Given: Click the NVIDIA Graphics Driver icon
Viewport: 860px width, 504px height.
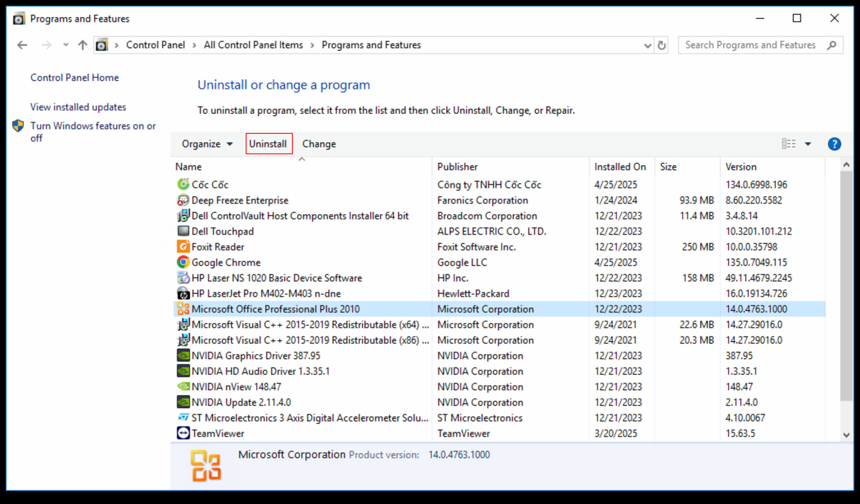Looking at the screenshot, I should [x=183, y=355].
